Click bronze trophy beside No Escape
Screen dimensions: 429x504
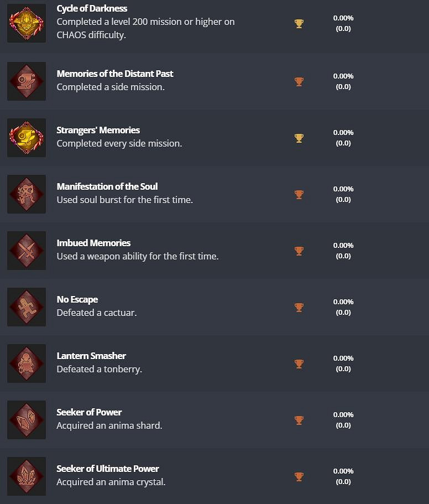[299, 307]
